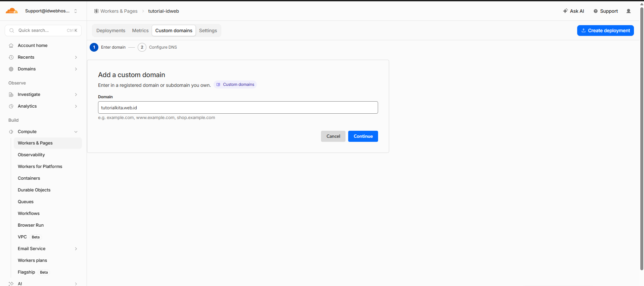The image size is (644, 286).
Task: Click the Compute diamond icon
Action: coord(11,132)
